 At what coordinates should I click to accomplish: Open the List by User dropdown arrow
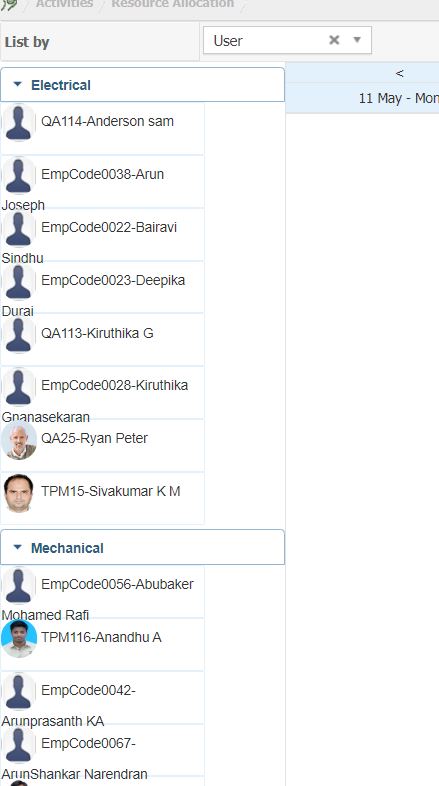(357, 40)
